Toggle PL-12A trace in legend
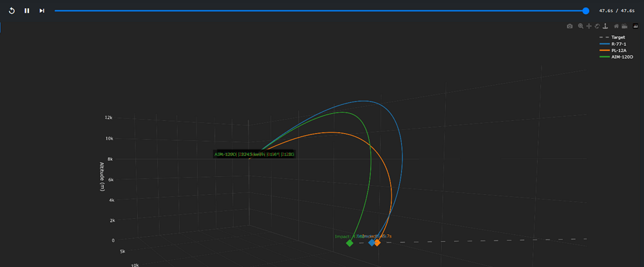The width and height of the screenshot is (644, 267). pyautogui.click(x=613, y=50)
